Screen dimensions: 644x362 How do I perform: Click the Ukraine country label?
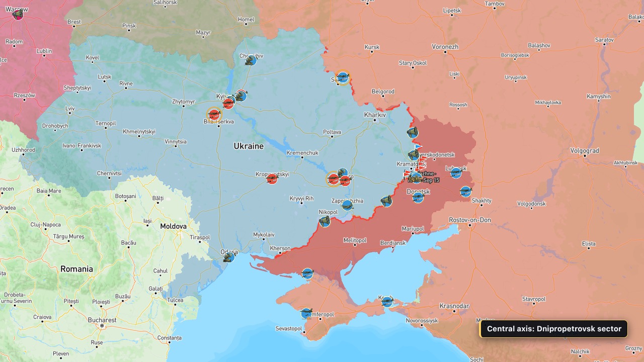point(249,146)
